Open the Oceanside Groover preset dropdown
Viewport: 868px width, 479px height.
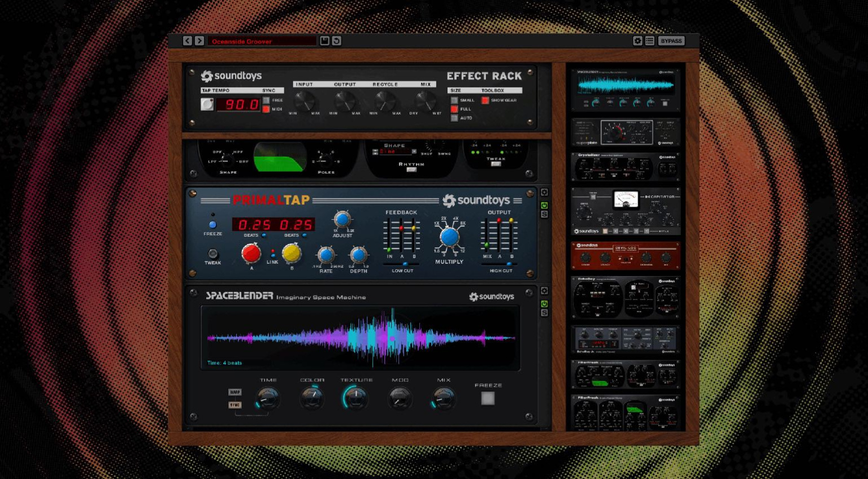[262, 41]
